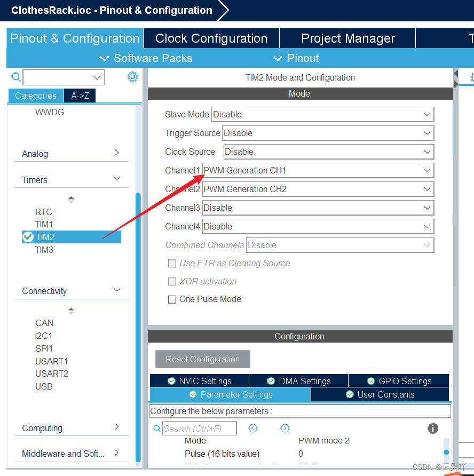
Task: Select WWDG in peripheral list
Action: [50, 112]
